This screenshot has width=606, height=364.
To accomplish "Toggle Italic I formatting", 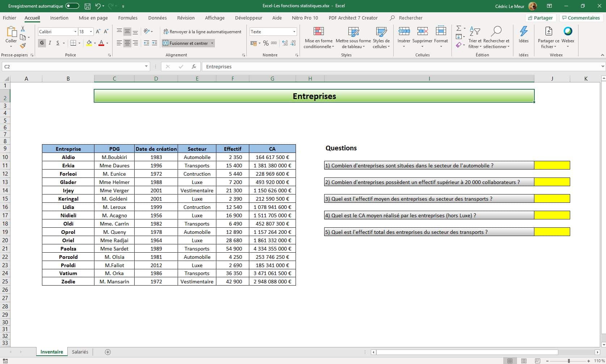I will (x=50, y=43).
